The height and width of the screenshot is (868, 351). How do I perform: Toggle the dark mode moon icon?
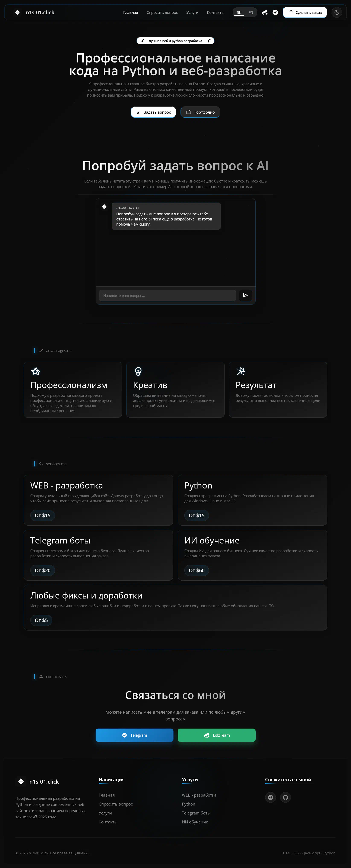(336, 12)
